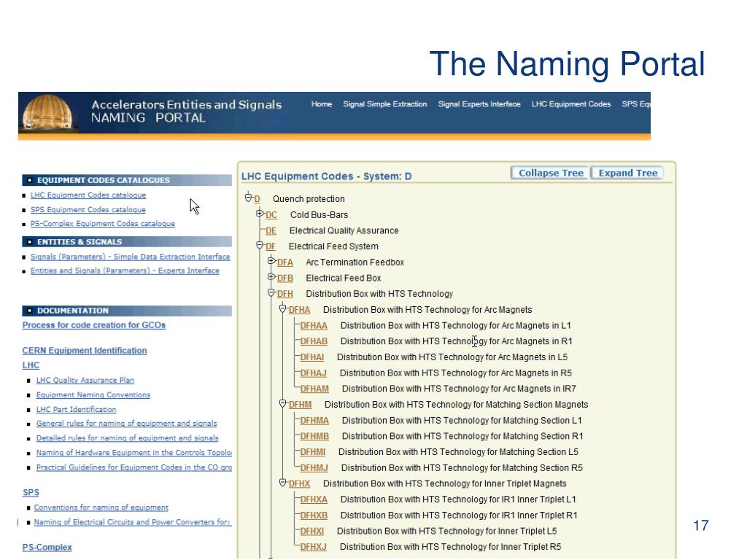Click 'Quench protection' description text
747x560 pixels.
click(x=309, y=199)
